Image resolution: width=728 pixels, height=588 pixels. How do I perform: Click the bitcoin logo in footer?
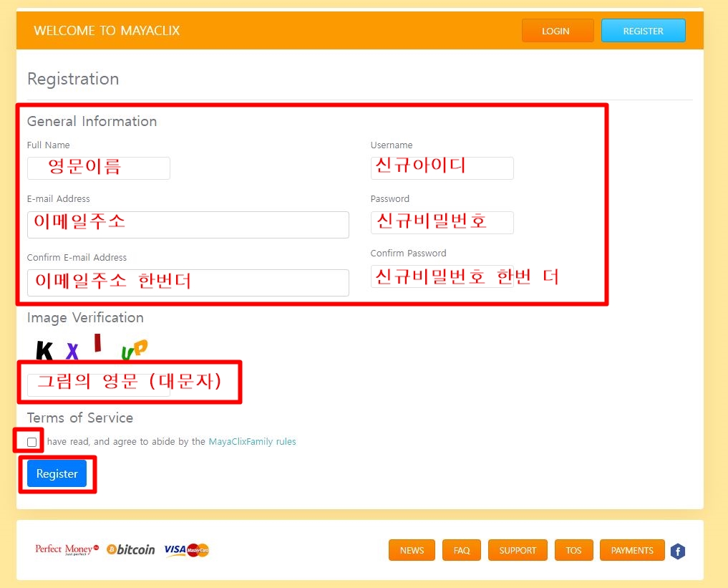(130, 549)
